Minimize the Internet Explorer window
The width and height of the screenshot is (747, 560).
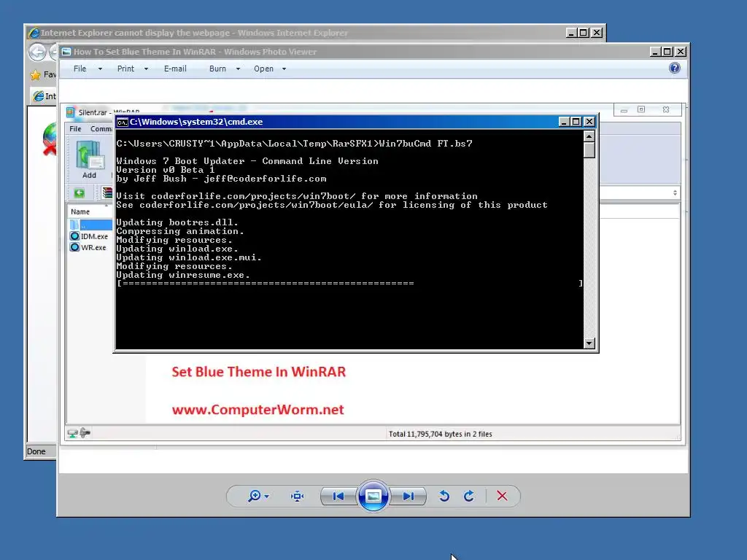coord(572,33)
